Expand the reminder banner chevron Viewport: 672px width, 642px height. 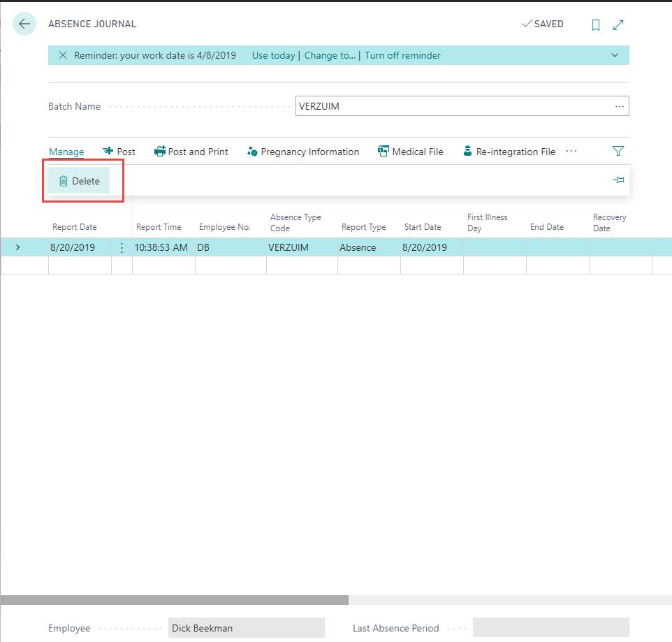coord(614,55)
